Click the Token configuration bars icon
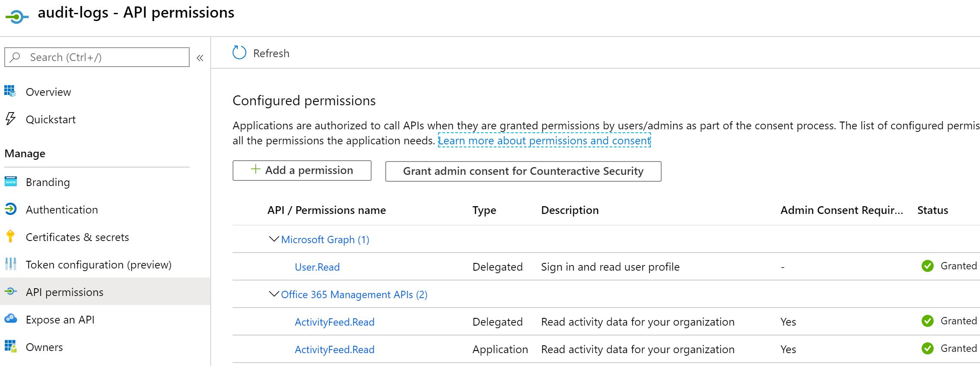The image size is (980, 366). click(x=11, y=264)
